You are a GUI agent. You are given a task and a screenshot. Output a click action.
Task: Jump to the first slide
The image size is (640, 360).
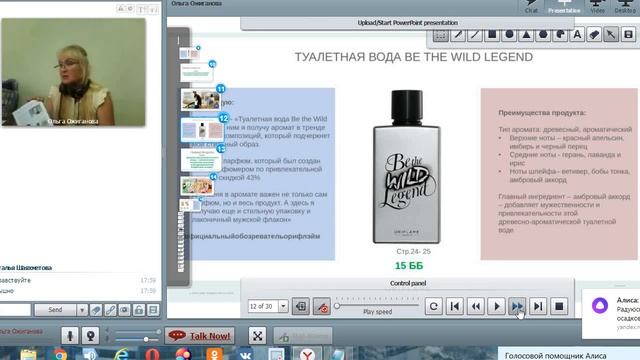pyautogui.click(x=455, y=306)
